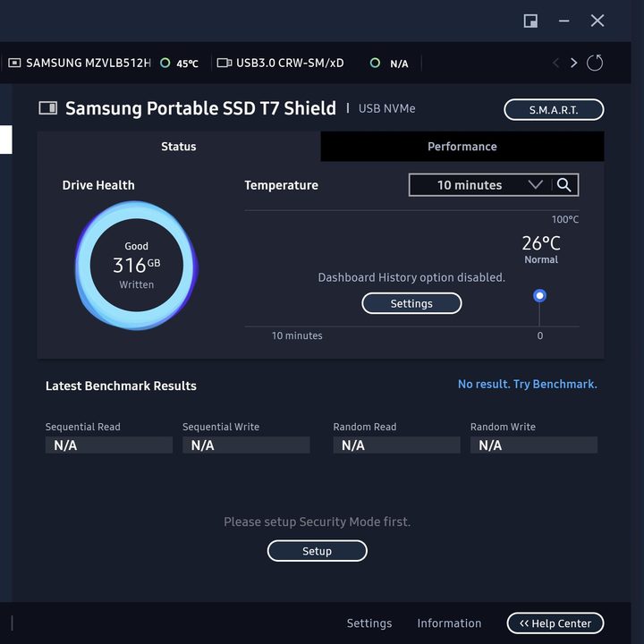Viewport: 644px width, 644px height.
Task: Click the compact mode window icon
Action: (x=530, y=21)
